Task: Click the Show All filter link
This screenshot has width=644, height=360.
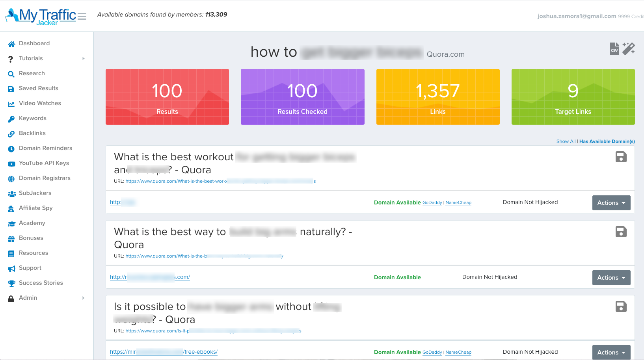Action: point(566,141)
